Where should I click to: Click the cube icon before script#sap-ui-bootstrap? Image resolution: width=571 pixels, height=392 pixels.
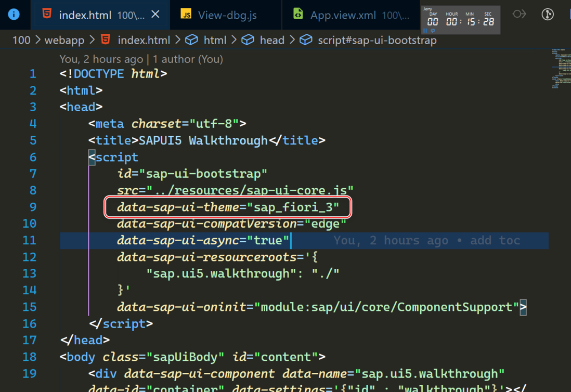click(306, 40)
